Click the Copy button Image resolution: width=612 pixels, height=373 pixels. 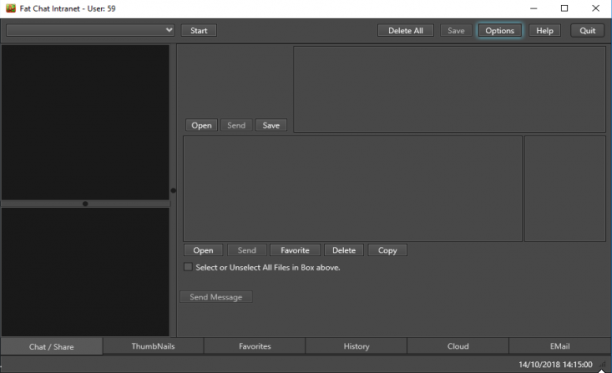tap(387, 250)
